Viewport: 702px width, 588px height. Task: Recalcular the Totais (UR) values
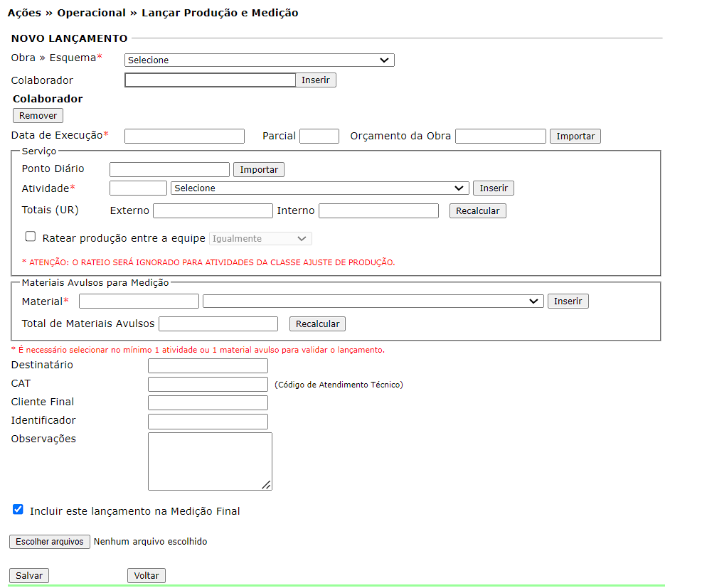[x=477, y=211]
